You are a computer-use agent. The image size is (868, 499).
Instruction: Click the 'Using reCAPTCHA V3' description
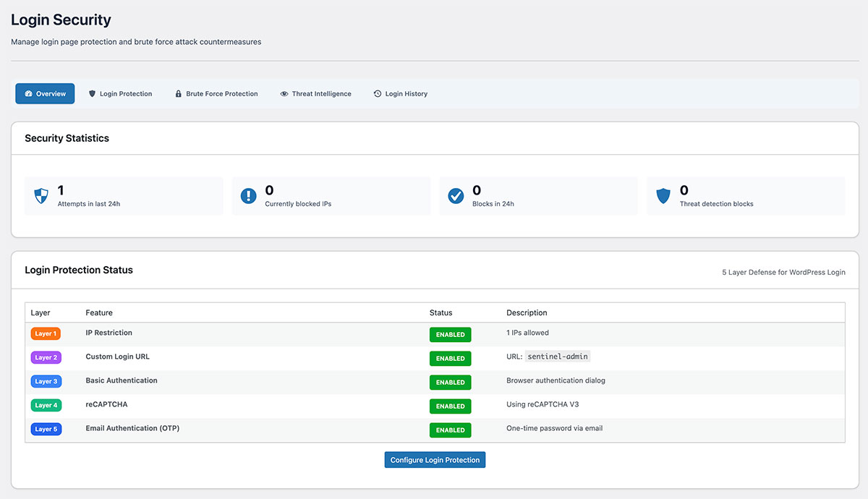click(x=541, y=404)
